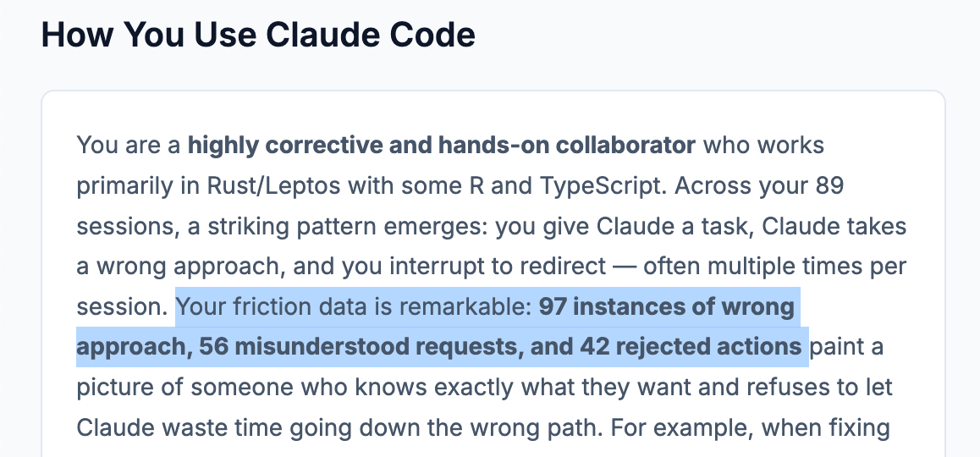
Task: Click "You are a" at paragraph start
Action: (129, 146)
